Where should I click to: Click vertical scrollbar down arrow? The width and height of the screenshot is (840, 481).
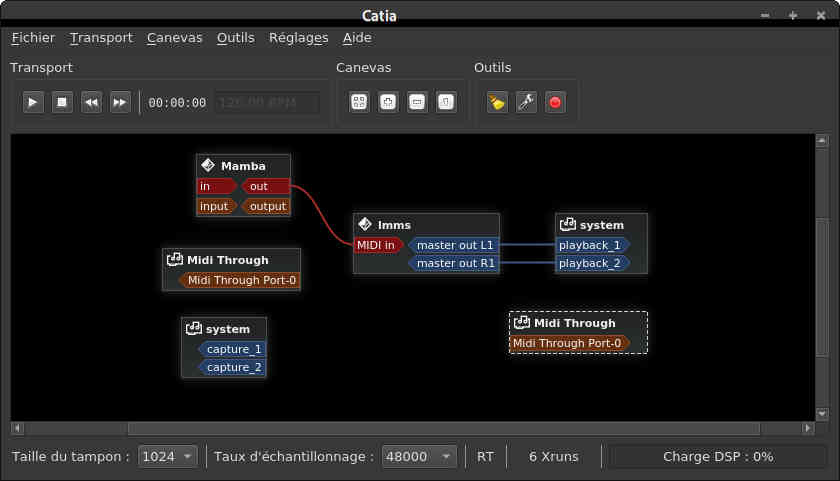[x=822, y=414]
